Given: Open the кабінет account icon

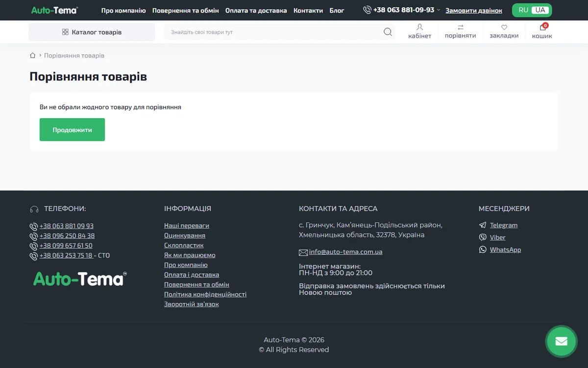Looking at the screenshot, I should 419,27.
